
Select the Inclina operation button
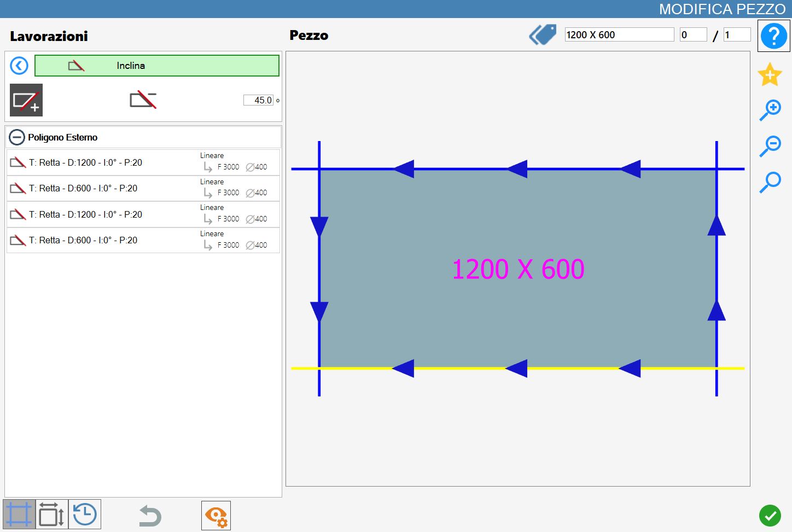[157, 66]
